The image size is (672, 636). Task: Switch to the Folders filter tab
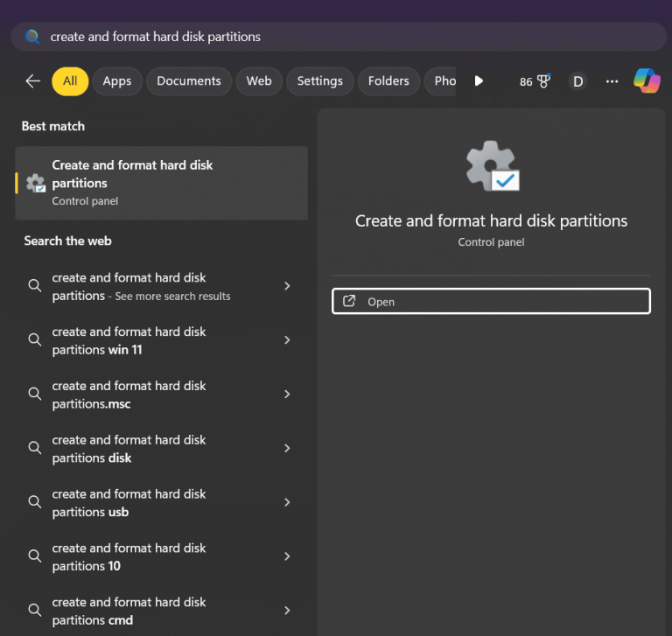388,81
